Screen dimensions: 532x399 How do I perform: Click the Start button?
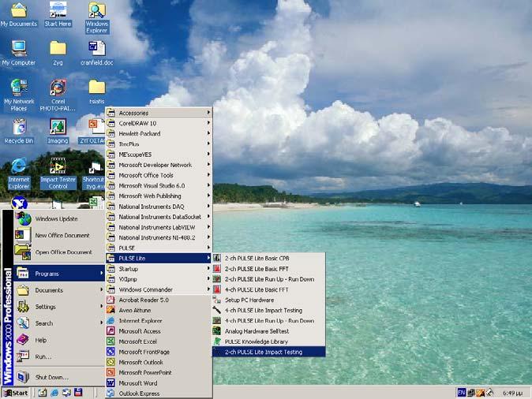tap(16, 393)
